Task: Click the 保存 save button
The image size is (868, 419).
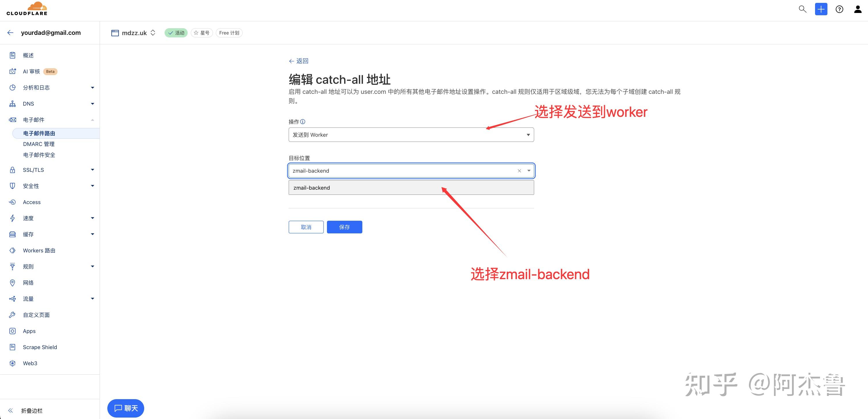Action: (x=344, y=227)
